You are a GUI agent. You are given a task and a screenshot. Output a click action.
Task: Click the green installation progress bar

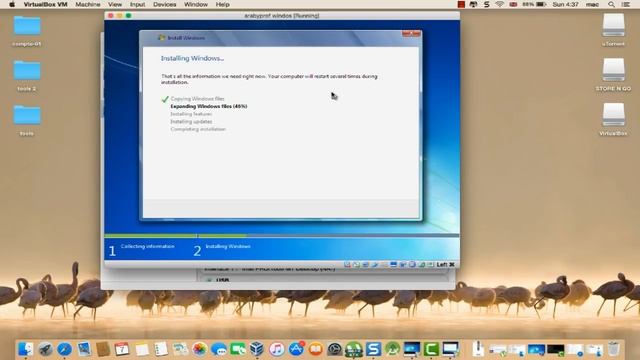click(176, 236)
